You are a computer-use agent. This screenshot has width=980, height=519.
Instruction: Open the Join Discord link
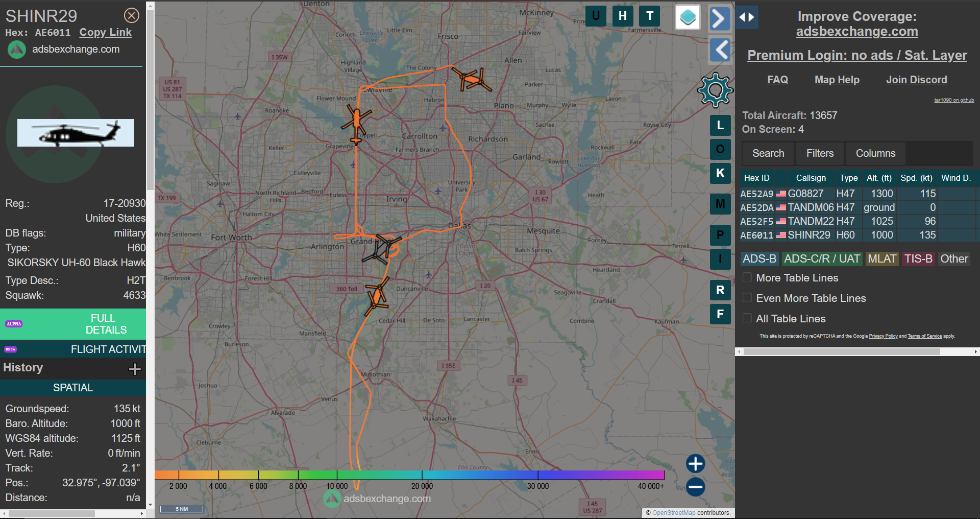coord(916,80)
